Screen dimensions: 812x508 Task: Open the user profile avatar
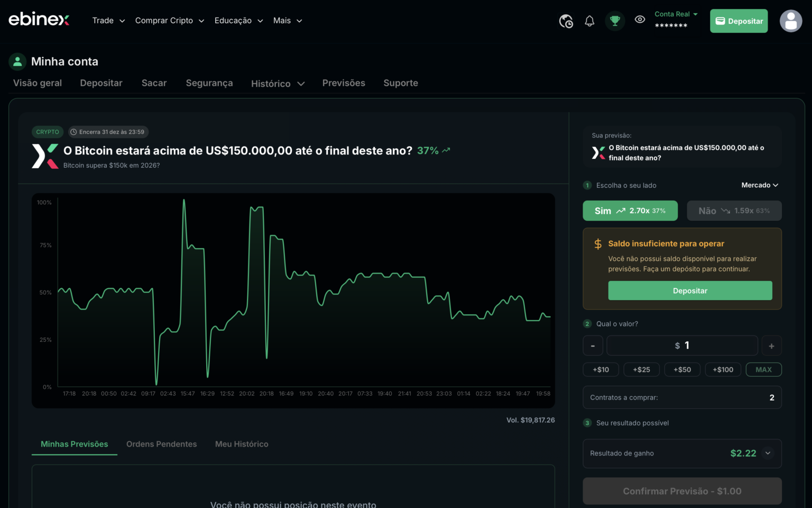791,21
